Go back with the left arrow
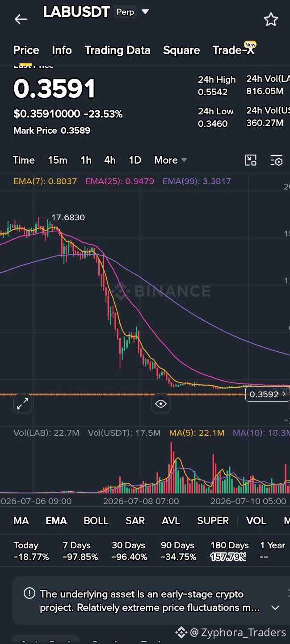 pos(21,19)
